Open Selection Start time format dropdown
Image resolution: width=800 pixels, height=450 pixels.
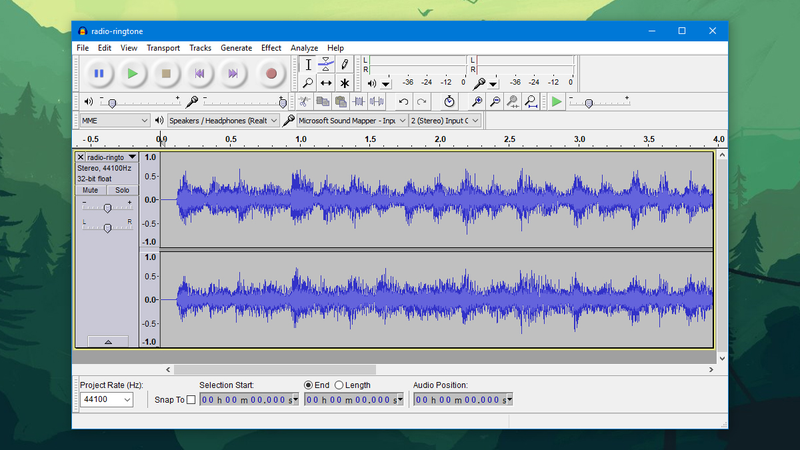(295, 399)
